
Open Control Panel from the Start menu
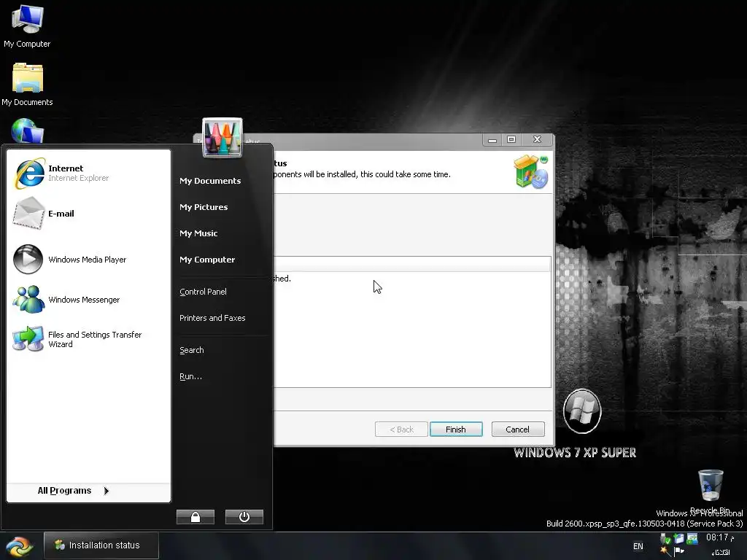pyautogui.click(x=203, y=292)
